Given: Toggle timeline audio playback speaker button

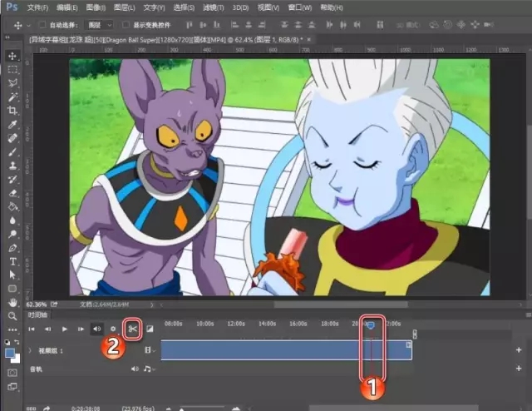Looking at the screenshot, I should (97, 329).
